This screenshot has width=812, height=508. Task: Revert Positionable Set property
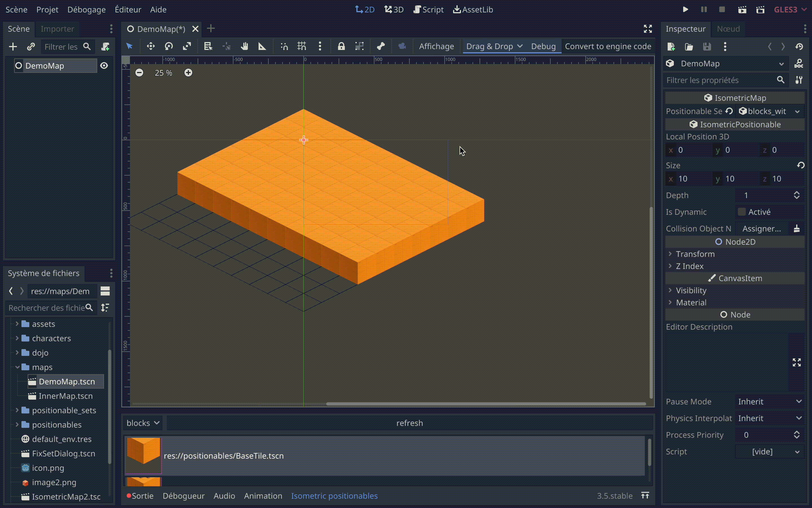click(x=729, y=111)
